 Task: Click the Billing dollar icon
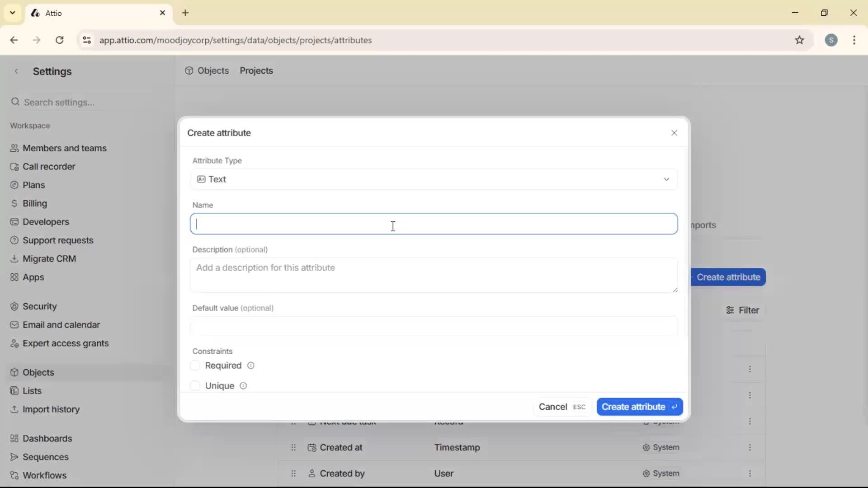point(14,203)
